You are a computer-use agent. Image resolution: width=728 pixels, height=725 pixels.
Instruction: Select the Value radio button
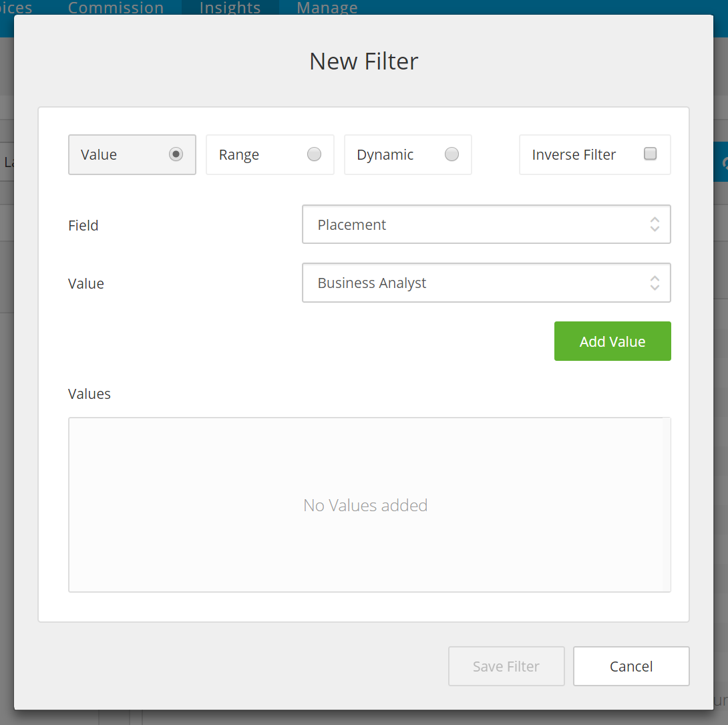[176, 154]
